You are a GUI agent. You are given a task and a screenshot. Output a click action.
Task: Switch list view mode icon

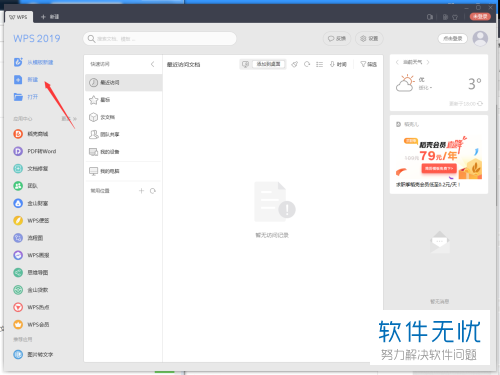pyautogui.click(x=319, y=64)
